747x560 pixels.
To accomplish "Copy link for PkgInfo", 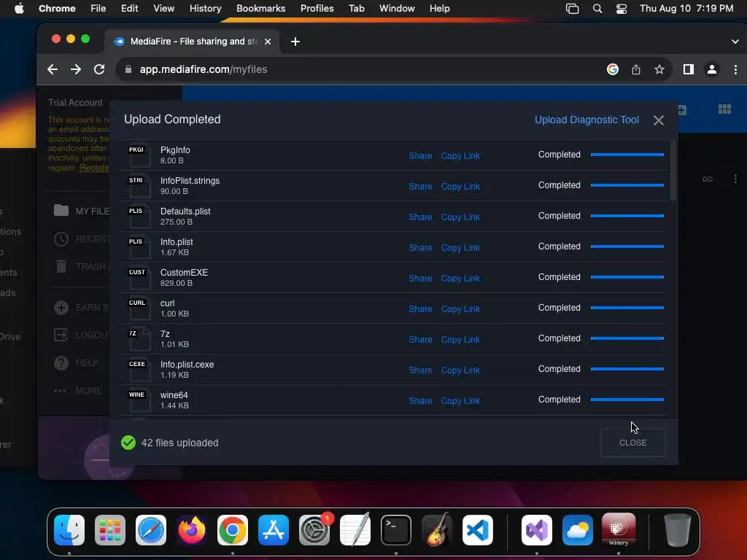I will (x=460, y=156).
